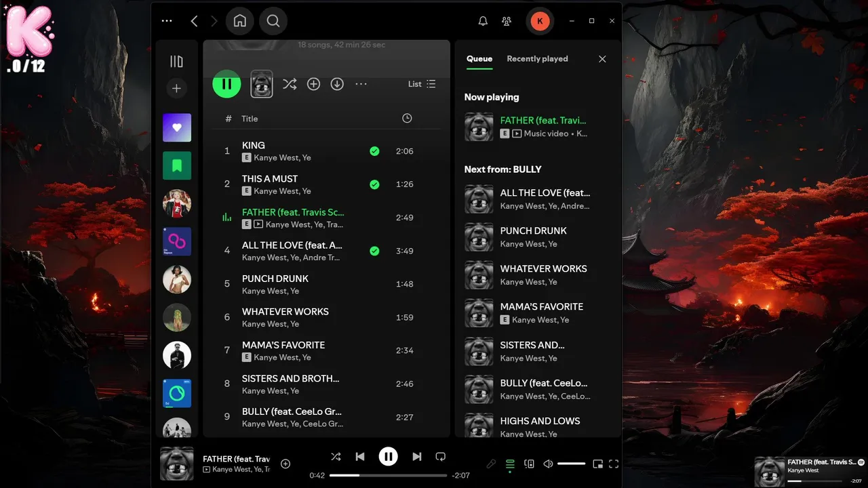
Task: Toggle saved checkmark for KING
Action: [x=374, y=151]
